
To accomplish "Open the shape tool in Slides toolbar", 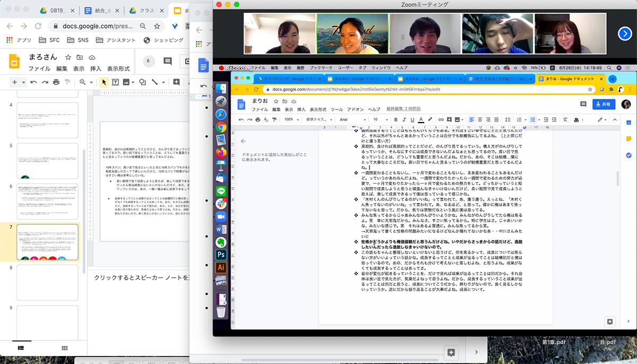I will tap(142, 82).
